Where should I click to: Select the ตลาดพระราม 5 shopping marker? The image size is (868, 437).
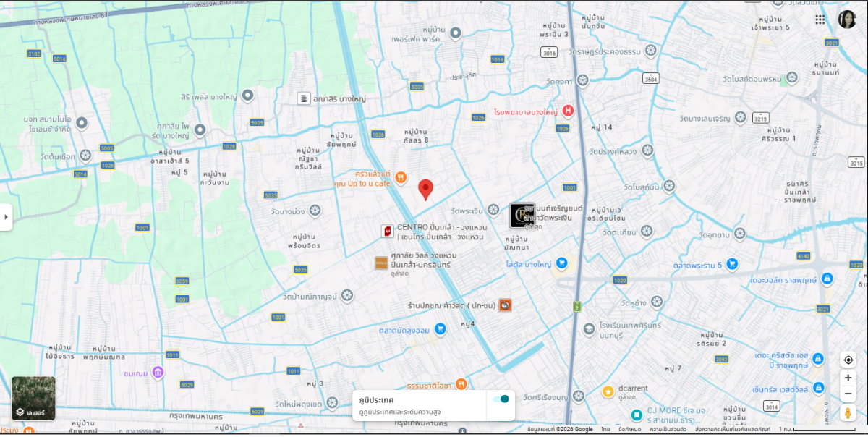[732, 264]
